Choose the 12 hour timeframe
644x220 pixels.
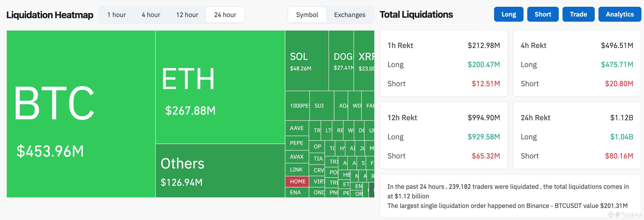point(187,15)
